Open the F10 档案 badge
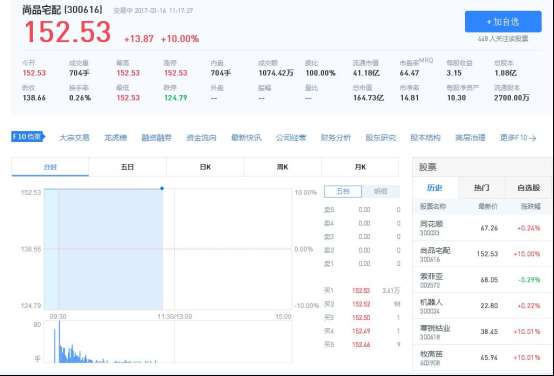 28,137
